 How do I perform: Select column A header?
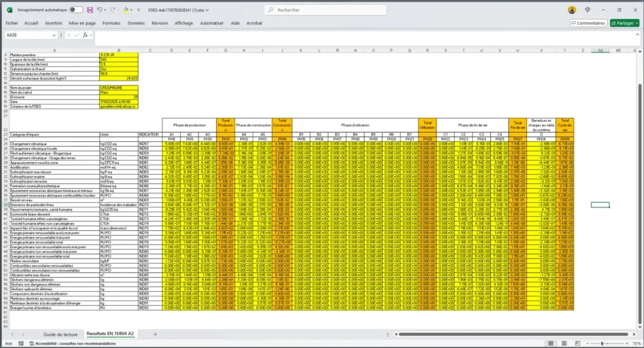[x=54, y=50]
